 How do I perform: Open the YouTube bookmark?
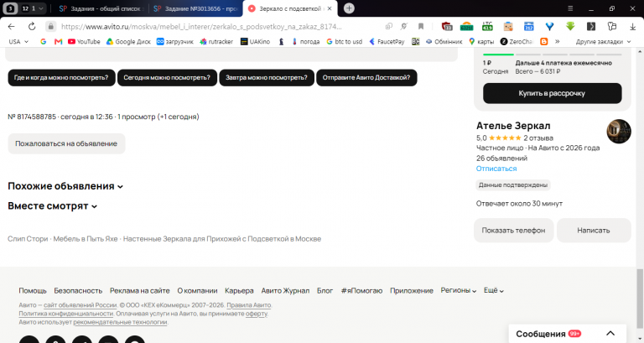point(84,41)
